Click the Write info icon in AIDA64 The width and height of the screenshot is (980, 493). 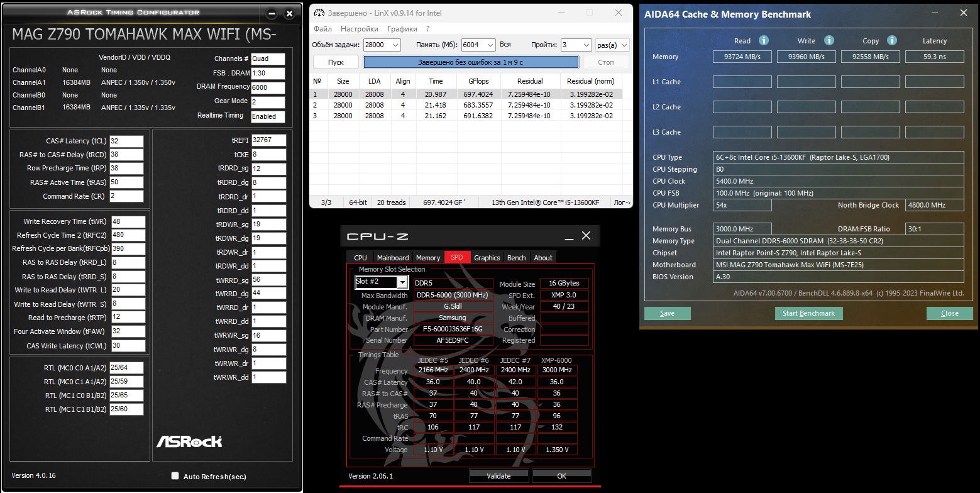(829, 40)
